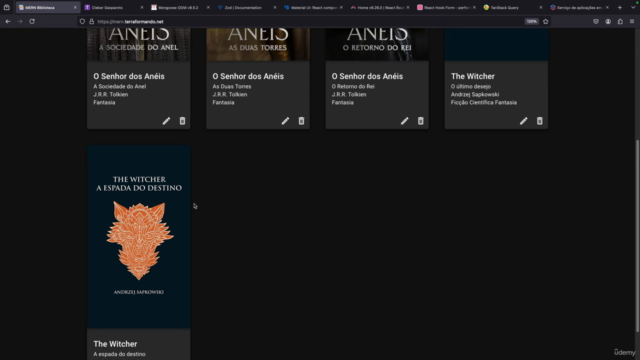640x360 pixels.
Task: Click Fantasia genre under O Retorno do Rei
Action: (342, 102)
